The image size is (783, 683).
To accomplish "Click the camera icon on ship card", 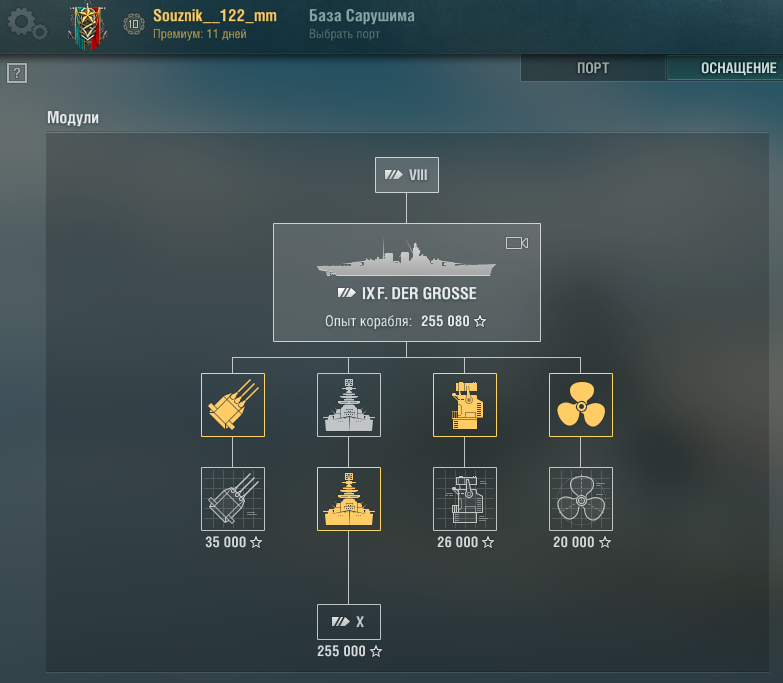I will [x=517, y=243].
